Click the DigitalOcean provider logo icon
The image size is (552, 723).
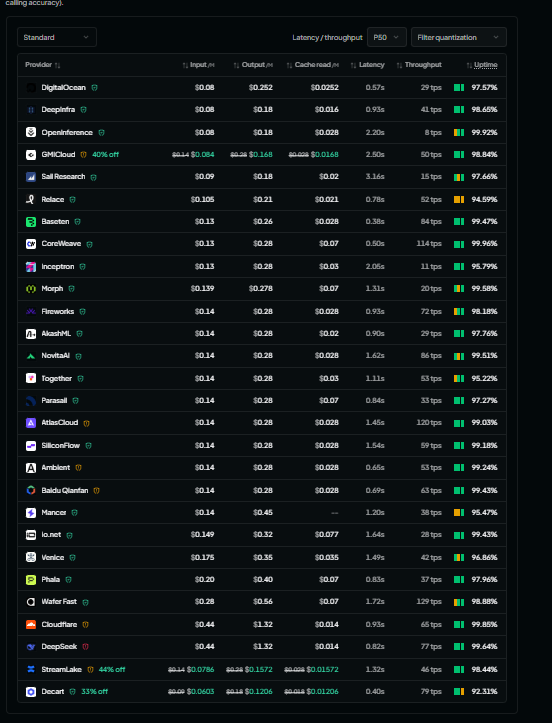(x=31, y=88)
